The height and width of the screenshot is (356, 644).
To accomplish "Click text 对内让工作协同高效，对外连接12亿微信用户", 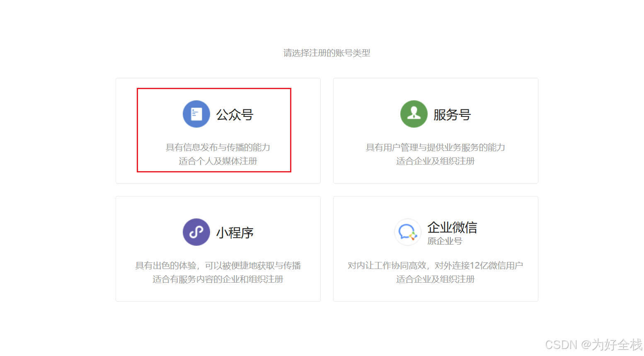I will pos(436,265).
